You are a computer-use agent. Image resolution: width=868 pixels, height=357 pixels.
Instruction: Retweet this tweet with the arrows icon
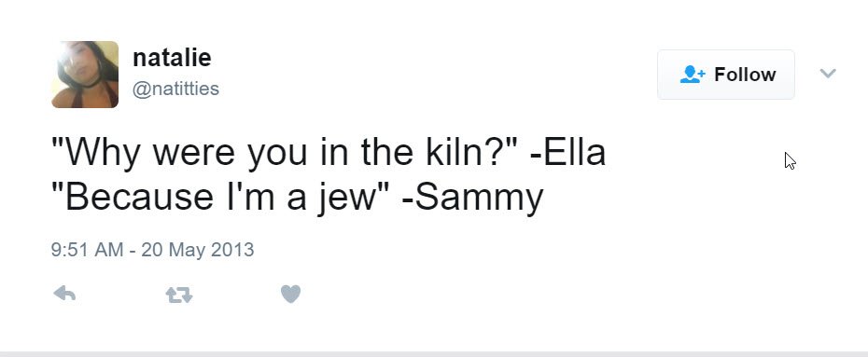click(x=179, y=295)
